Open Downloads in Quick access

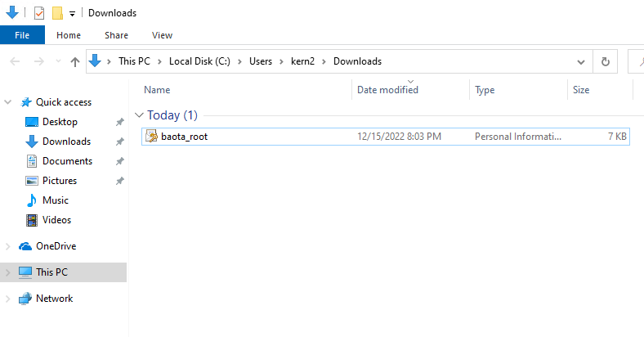[66, 142]
